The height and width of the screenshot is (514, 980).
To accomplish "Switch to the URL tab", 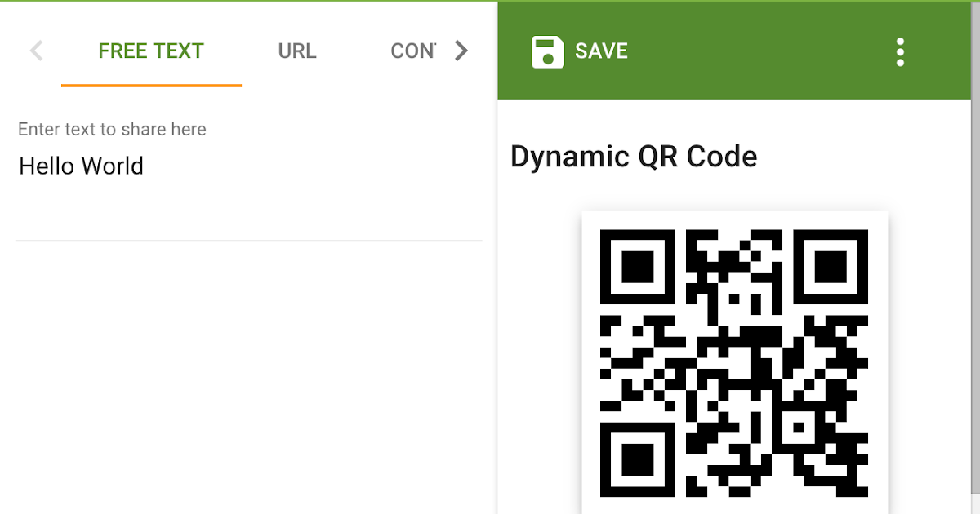I will (297, 51).
